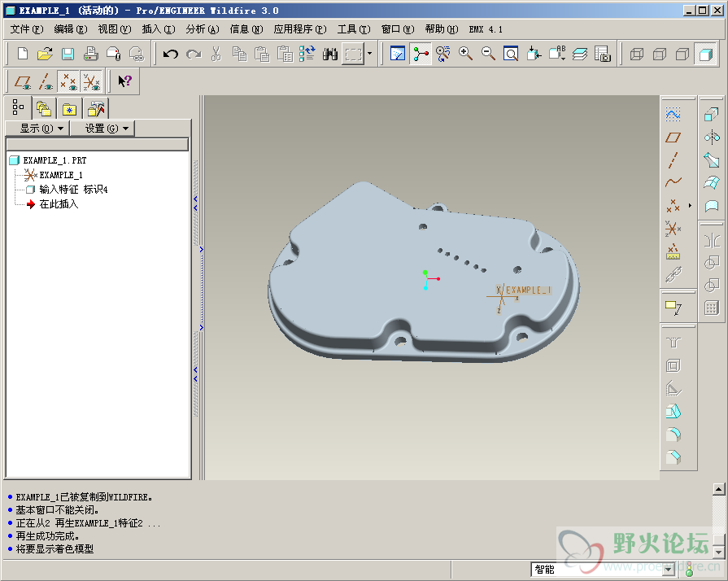Open the 设置(G) dropdown in model tree
This screenshot has width=728, height=581.
pyautogui.click(x=102, y=129)
